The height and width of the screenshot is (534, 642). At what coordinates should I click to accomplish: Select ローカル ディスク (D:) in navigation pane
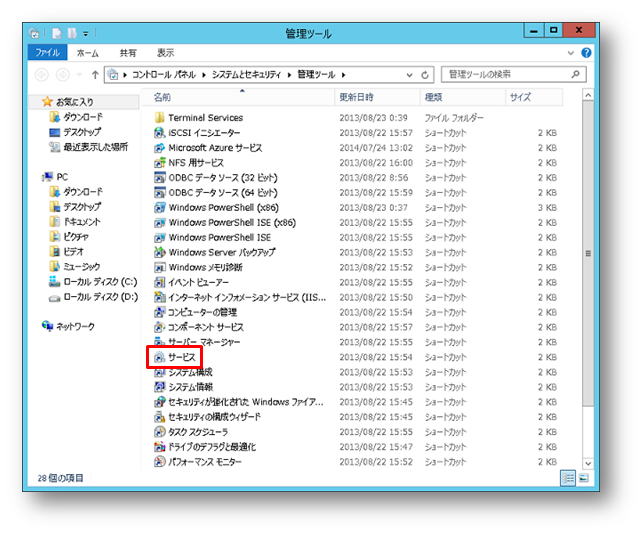(101, 296)
